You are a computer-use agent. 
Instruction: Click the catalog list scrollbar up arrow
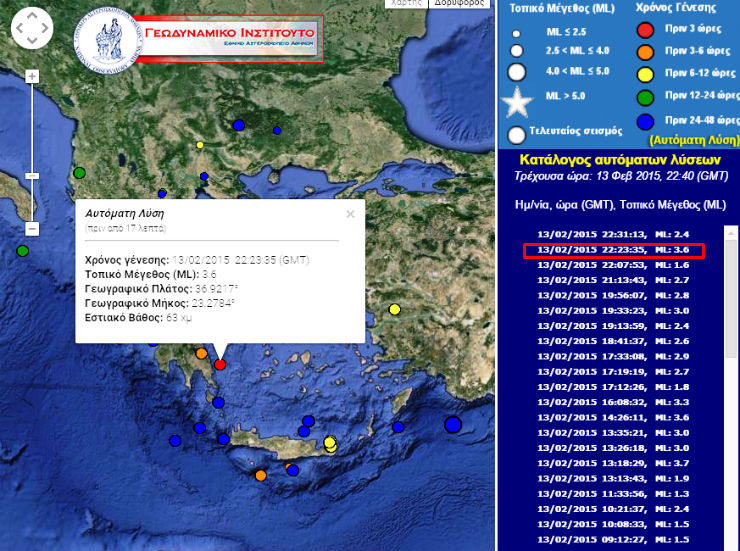pyautogui.click(x=732, y=234)
